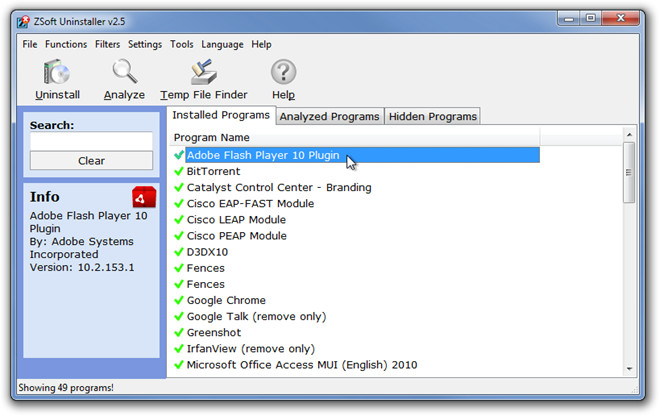Click green checkmark next to BitTorrent
Viewport: 660px width, 416px height.
(178, 171)
